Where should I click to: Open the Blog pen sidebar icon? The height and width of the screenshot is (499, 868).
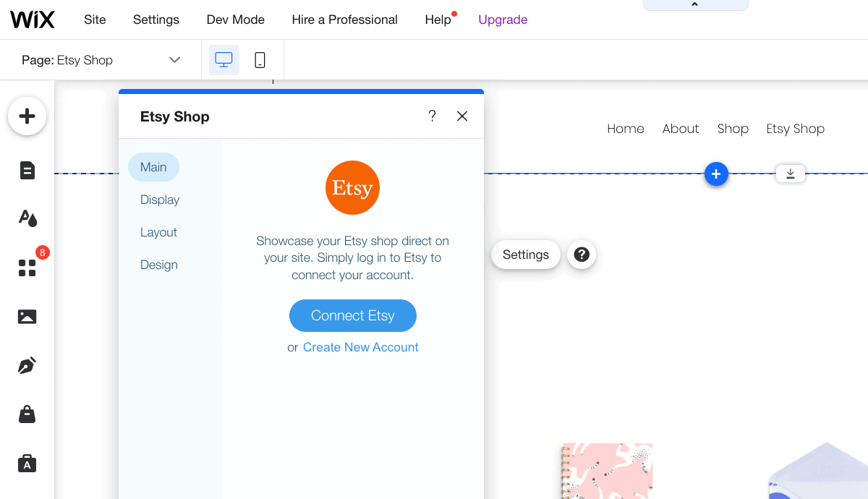tap(27, 365)
